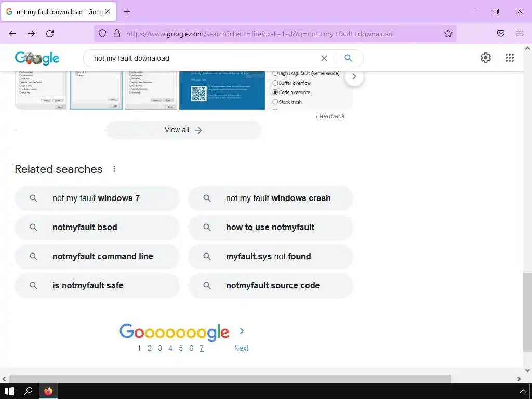Viewport: 532px width, 399px height.
Task: Go forward using the browser forward arrow
Action: (31, 34)
